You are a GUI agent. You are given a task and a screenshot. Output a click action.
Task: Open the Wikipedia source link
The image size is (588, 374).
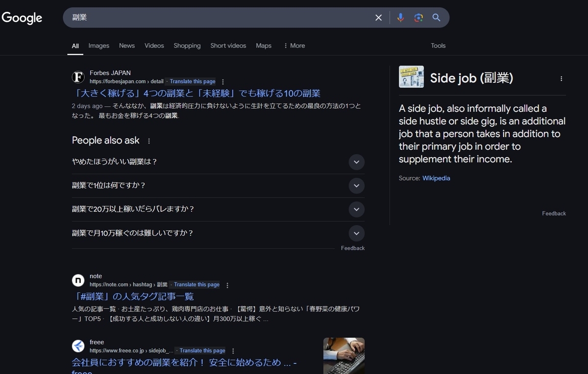coord(436,178)
